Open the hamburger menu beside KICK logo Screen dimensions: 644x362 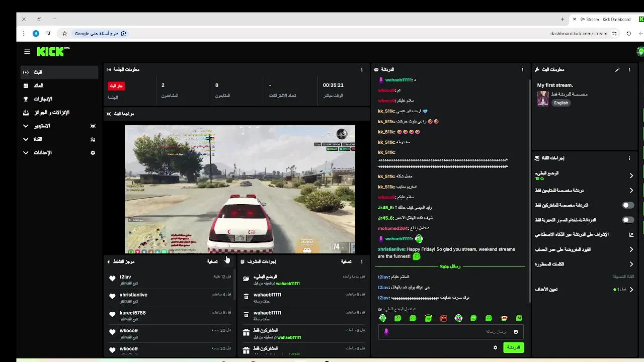tap(27, 51)
